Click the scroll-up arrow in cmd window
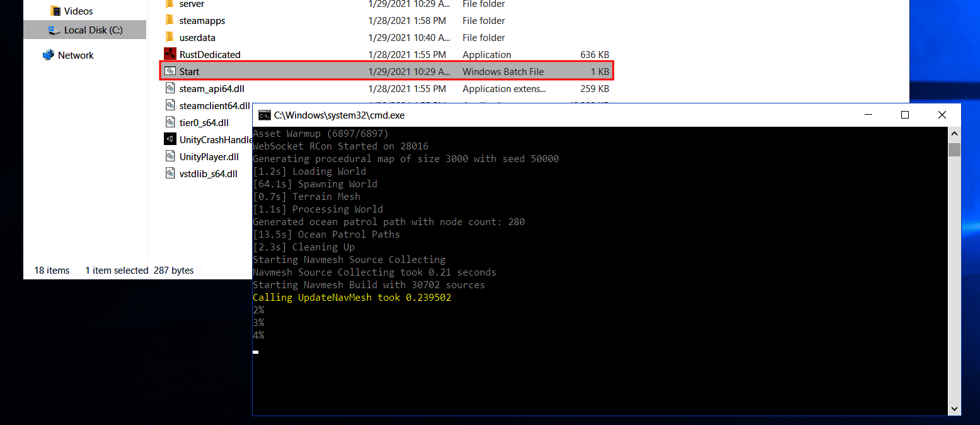Image resolution: width=980 pixels, height=425 pixels. [x=954, y=133]
